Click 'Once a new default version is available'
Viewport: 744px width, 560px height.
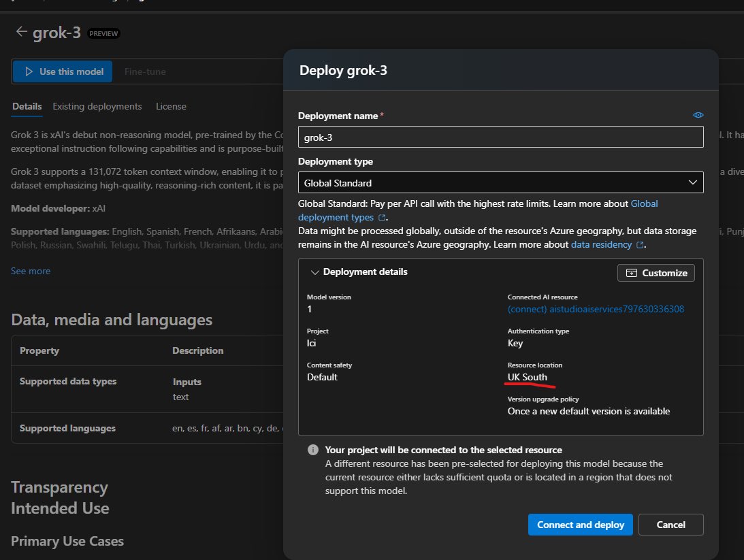589,412
